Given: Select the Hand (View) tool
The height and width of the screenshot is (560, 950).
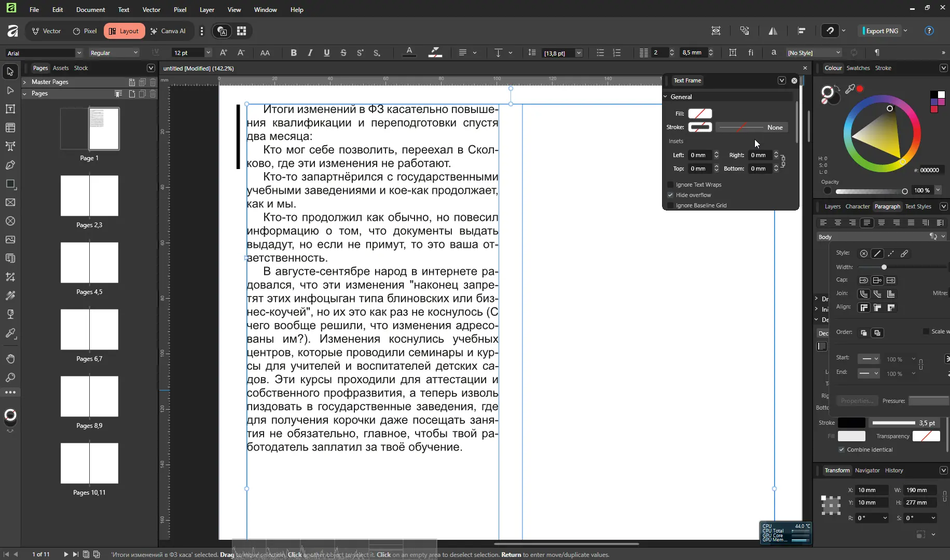Looking at the screenshot, I should tap(10, 359).
